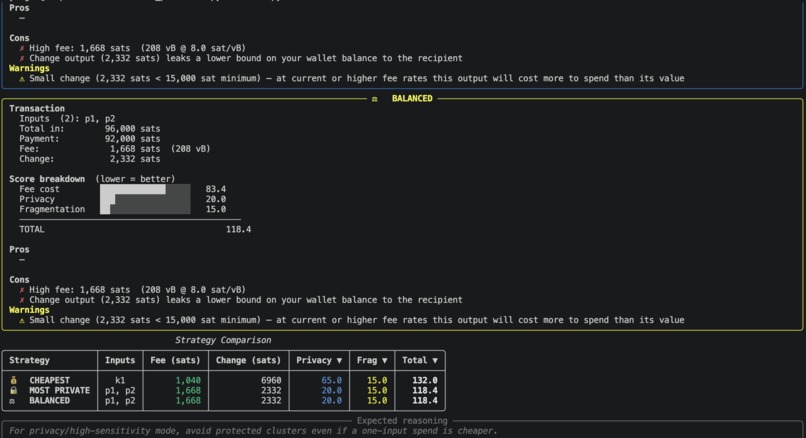Click the 'Payment: 92,000 sats' line
This screenshot has width=806, height=438.
click(x=89, y=139)
